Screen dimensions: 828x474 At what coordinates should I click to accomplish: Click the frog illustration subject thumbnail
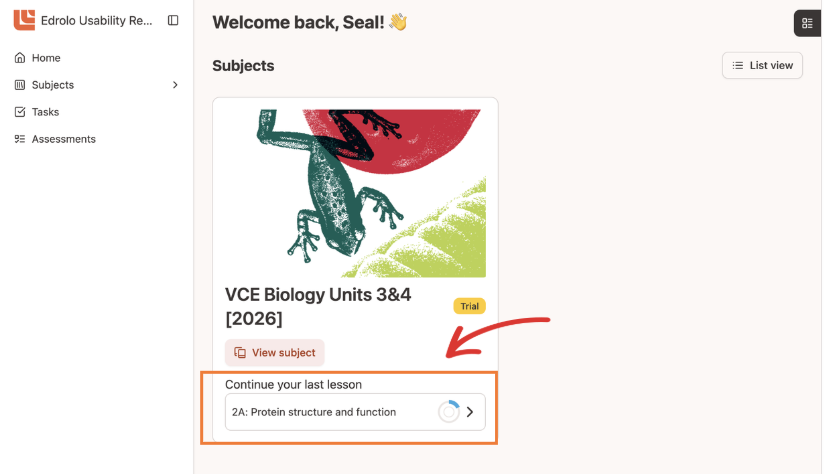tap(355, 188)
